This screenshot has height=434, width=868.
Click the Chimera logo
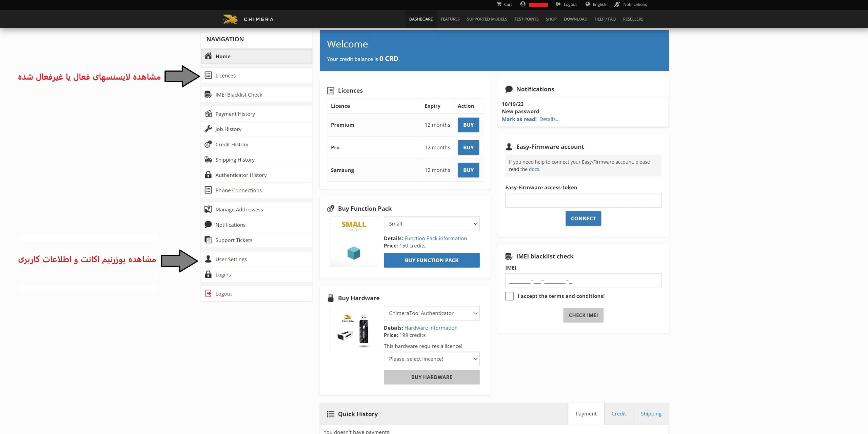pos(248,19)
